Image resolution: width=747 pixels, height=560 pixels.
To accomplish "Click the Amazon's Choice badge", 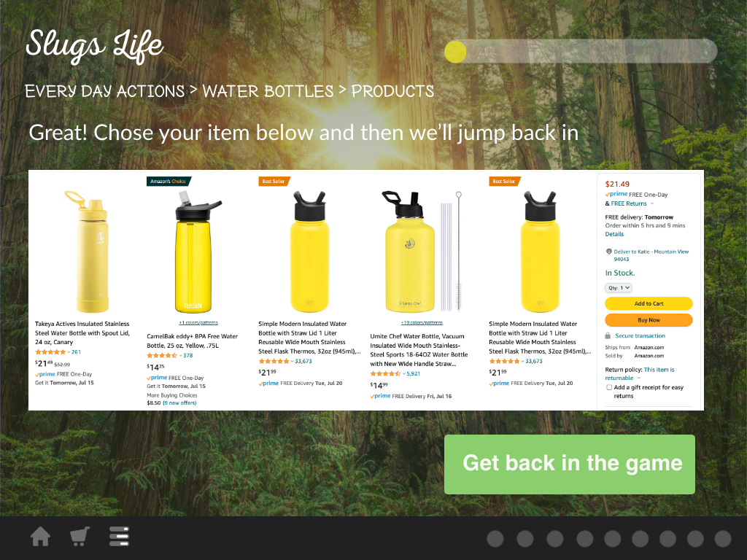I will click(169, 182).
